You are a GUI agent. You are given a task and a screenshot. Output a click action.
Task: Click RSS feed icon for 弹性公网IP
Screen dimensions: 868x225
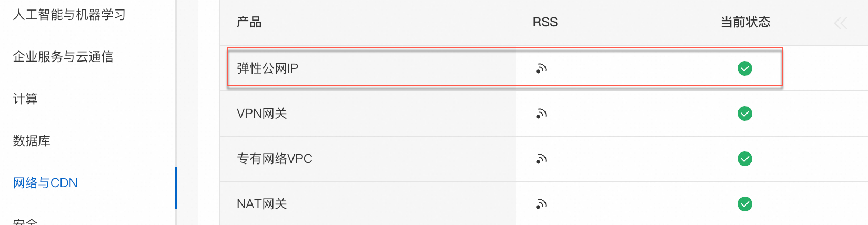pos(541,68)
